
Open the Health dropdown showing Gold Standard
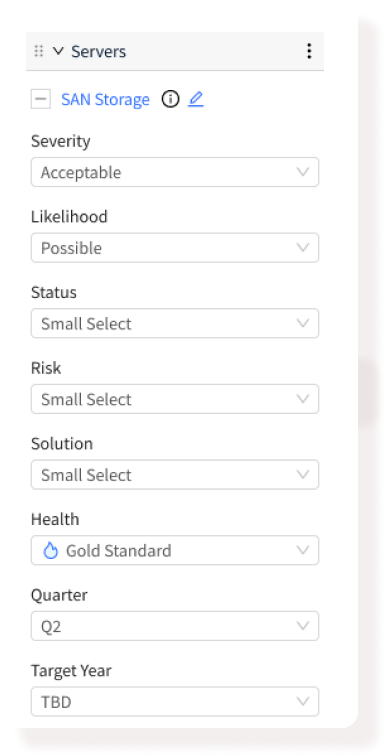[175, 550]
